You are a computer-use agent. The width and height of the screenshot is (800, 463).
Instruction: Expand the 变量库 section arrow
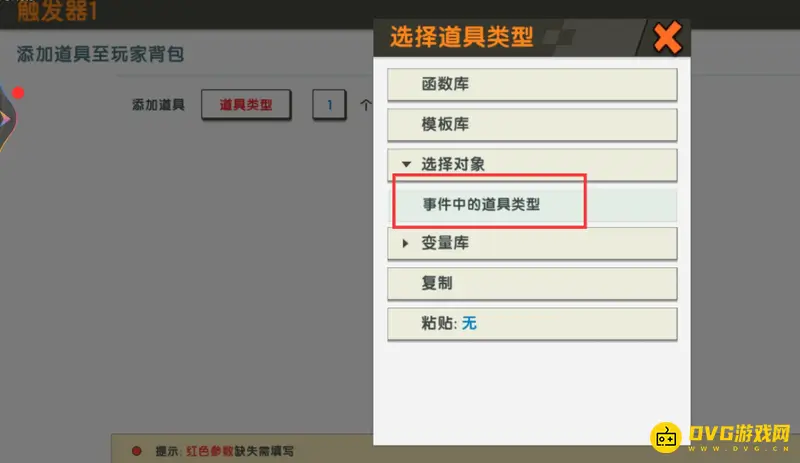point(406,243)
